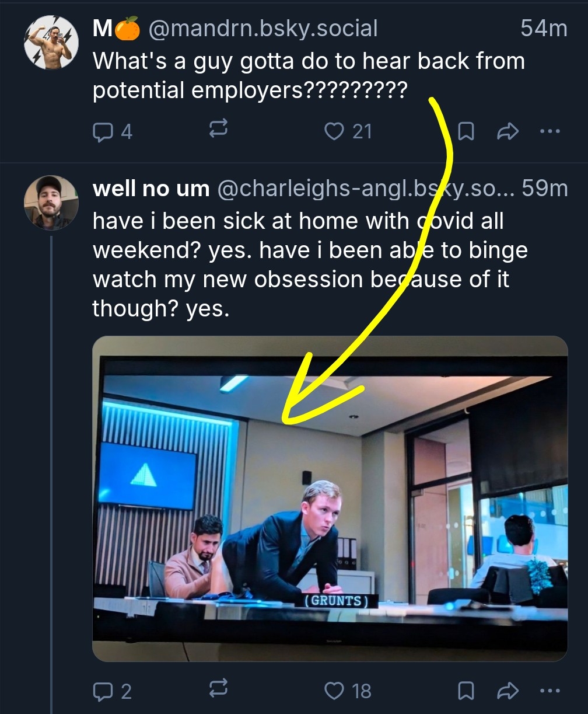Open the post via the 54m timestamp
Image resolution: width=588 pixels, height=714 pixels.
coord(544,29)
